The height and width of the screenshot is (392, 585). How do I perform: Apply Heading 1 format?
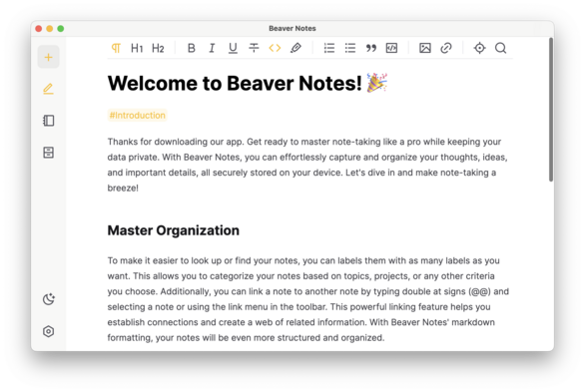pos(137,48)
